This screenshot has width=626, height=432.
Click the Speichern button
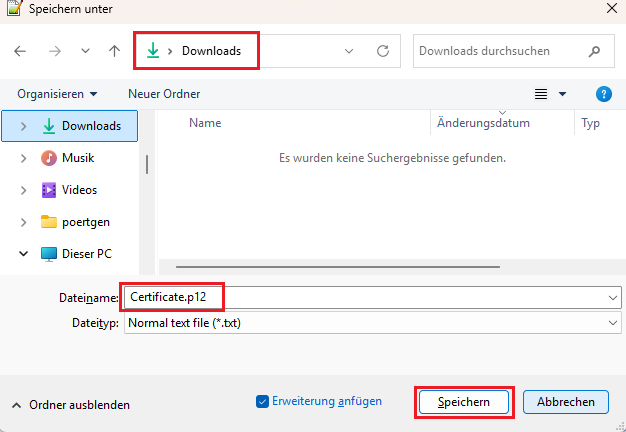(x=464, y=402)
